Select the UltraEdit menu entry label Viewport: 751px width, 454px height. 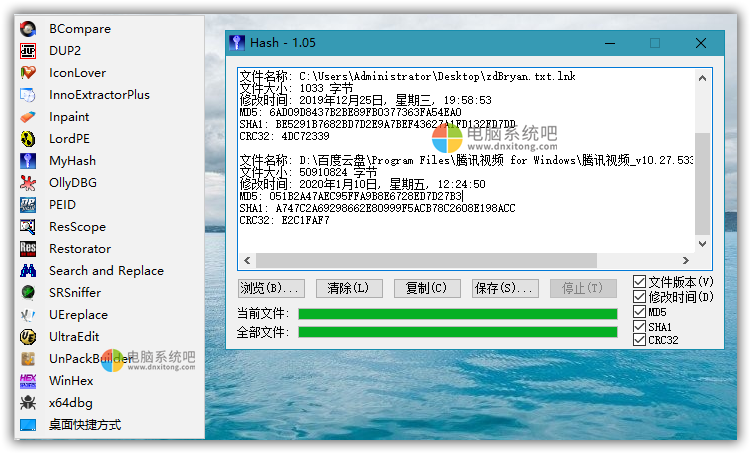(x=74, y=337)
